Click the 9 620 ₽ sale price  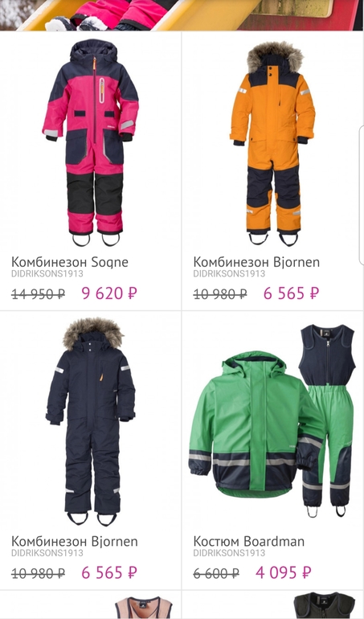(109, 293)
